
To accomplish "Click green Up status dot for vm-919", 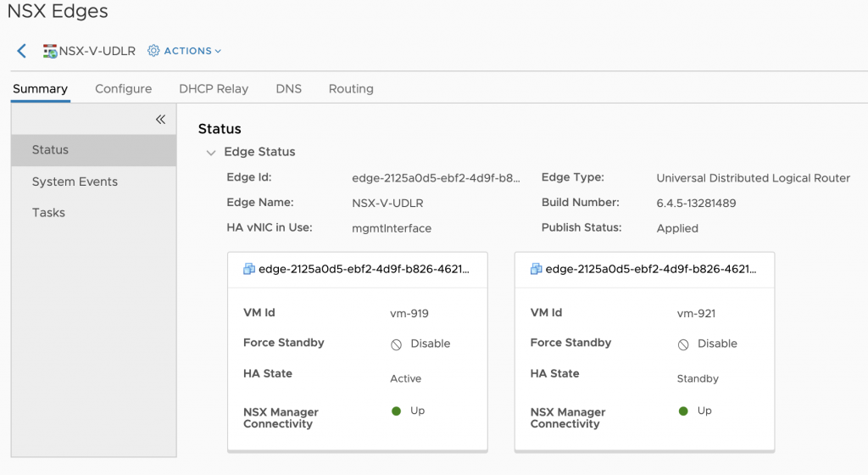I will (396, 411).
